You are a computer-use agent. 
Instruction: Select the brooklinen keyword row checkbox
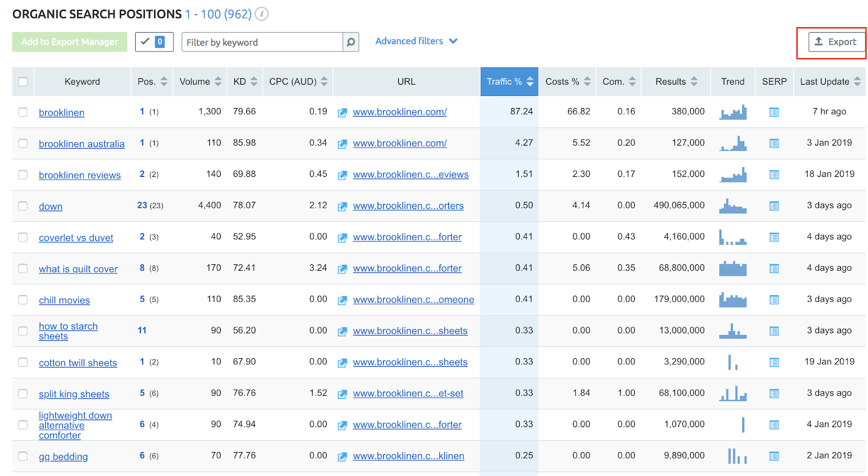[x=23, y=112]
